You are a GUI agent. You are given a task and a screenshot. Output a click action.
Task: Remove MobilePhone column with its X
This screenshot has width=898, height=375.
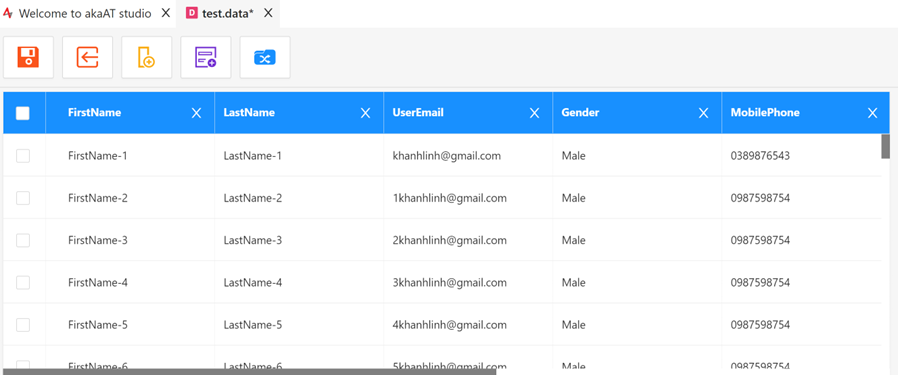point(872,113)
